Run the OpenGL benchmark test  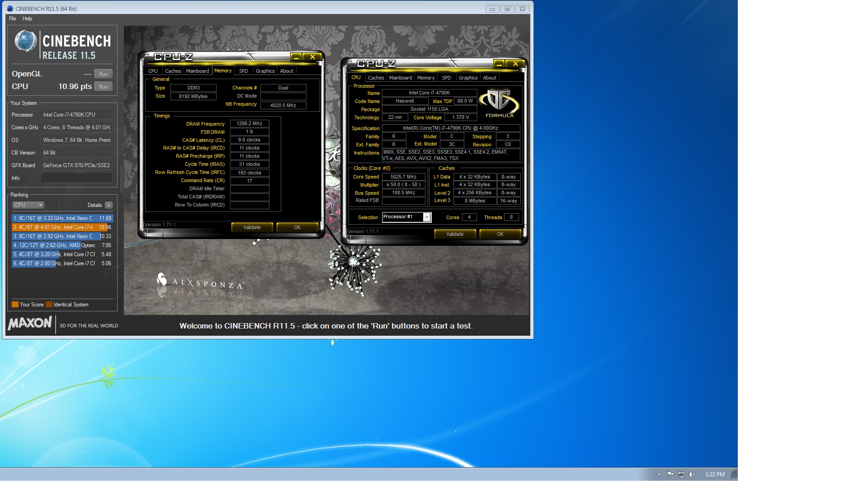pyautogui.click(x=103, y=74)
